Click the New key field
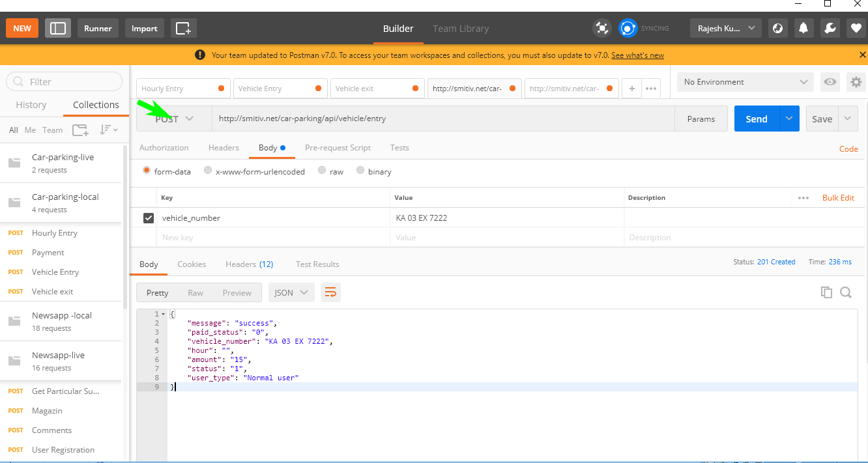 coord(274,238)
